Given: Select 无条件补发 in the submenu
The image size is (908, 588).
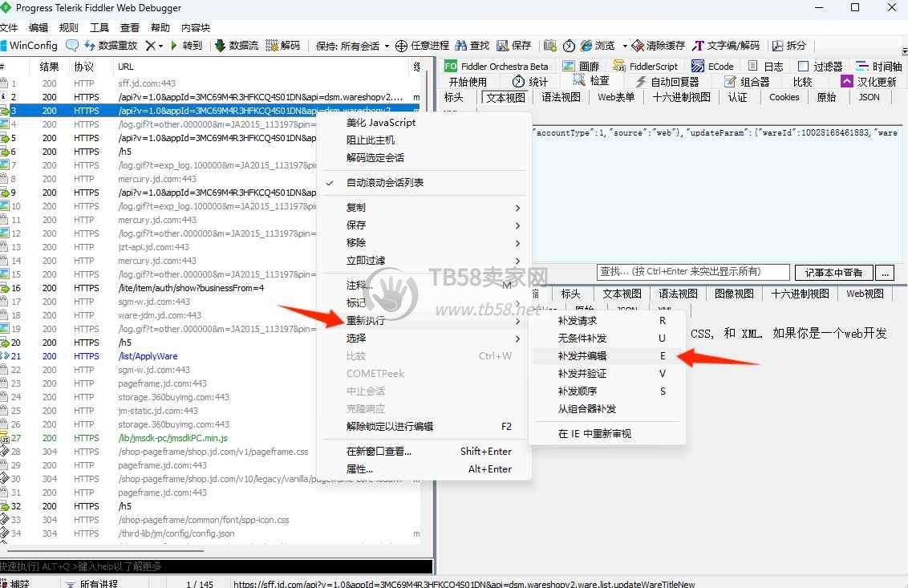Looking at the screenshot, I should tap(607, 338).
